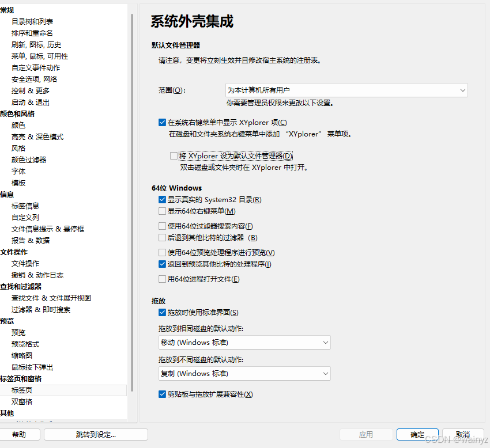Toggle 后退到其他比特的过滤器 checkbox
This screenshot has height=448, width=490.
[162, 238]
